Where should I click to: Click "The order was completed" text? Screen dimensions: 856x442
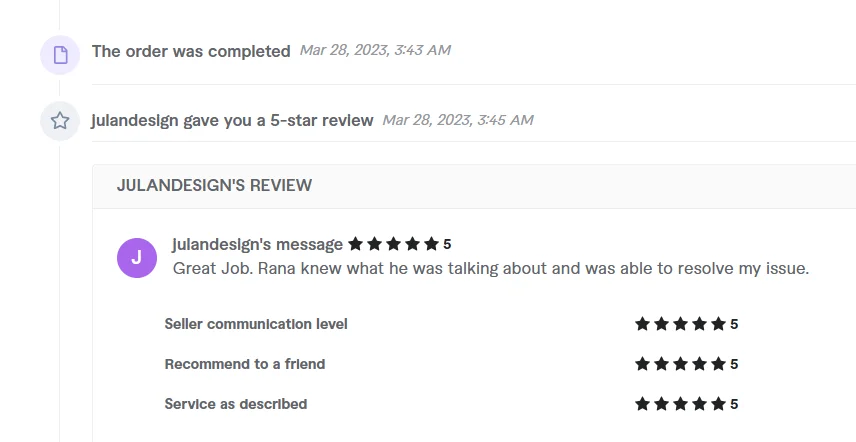click(191, 51)
